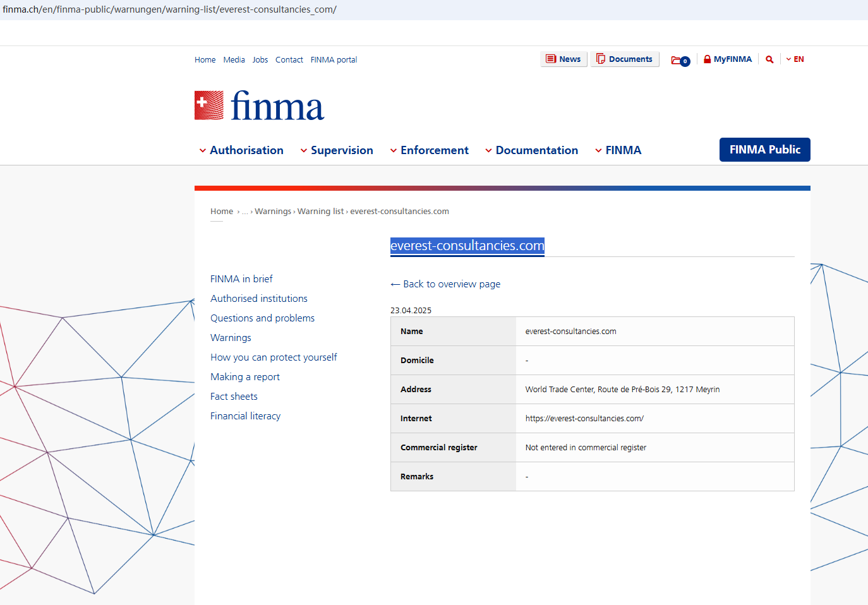Click the Remarks row label
This screenshot has height=605, width=868.
click(x=417, y=477)
